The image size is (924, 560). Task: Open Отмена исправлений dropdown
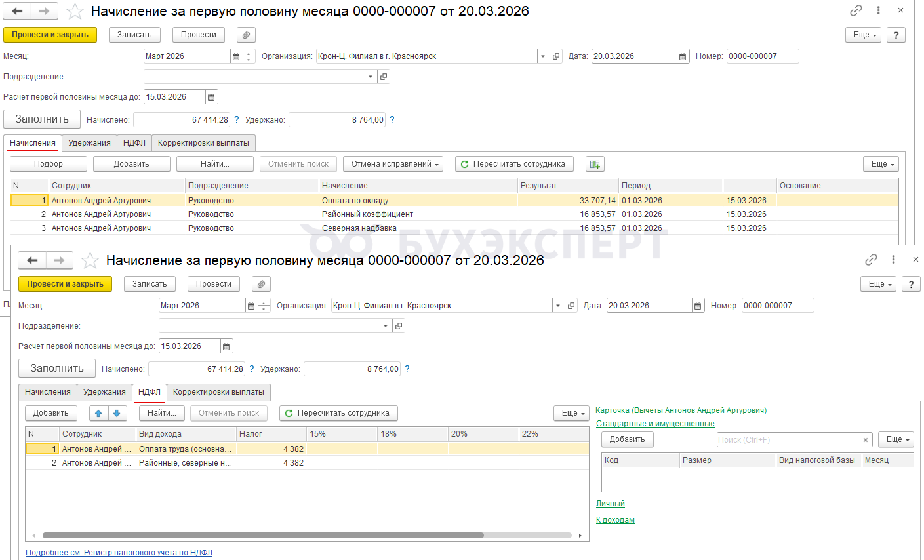click(x=393, y=164)
